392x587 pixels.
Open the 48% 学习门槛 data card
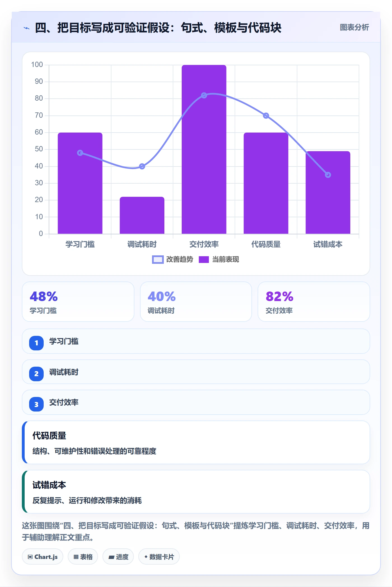click(x=78, y=302)
